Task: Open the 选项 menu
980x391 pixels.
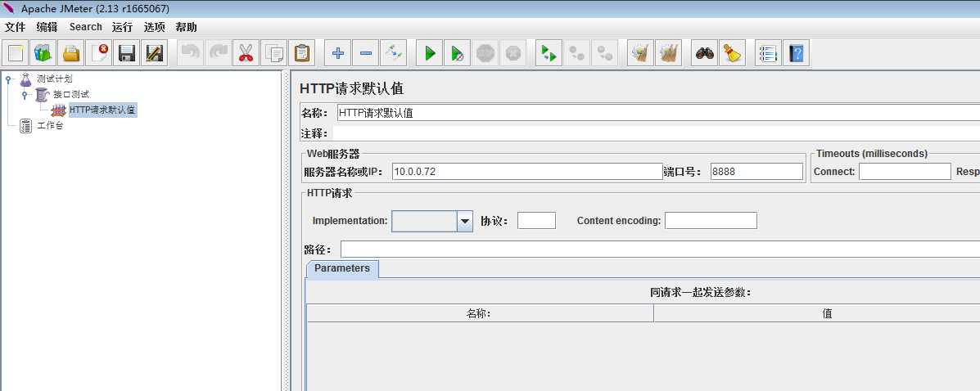Action: pos(155,27)
